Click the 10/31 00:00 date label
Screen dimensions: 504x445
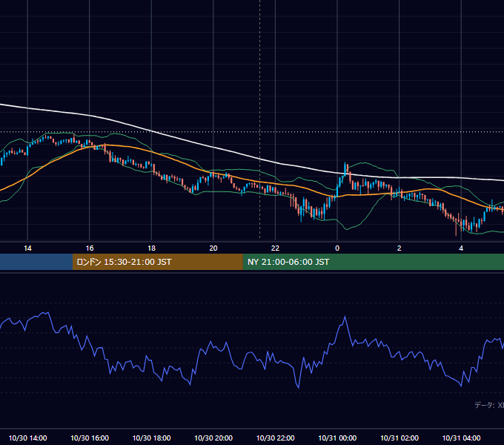(337, 438)
